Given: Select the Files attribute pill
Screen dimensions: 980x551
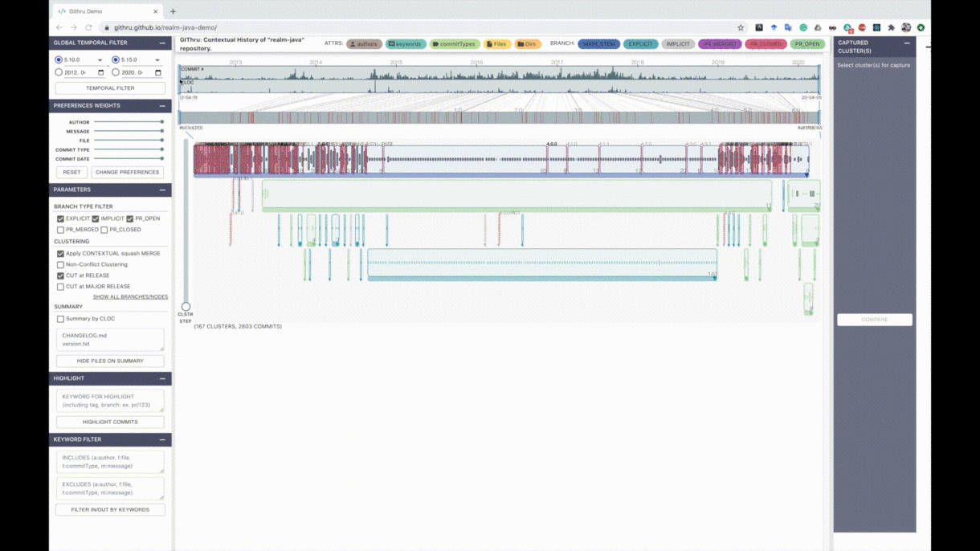Looking at the screenshot, I should point(497,44).
